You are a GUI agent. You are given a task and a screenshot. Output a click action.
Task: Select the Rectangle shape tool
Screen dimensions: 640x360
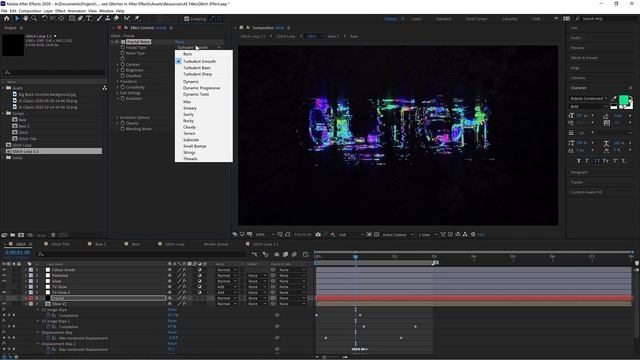tap(72, 18)
